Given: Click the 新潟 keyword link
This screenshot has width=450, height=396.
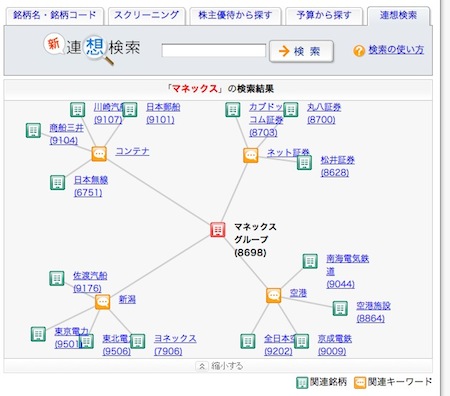Looking at the screenshot, I should pyautogui.click(x=127, y=299).
